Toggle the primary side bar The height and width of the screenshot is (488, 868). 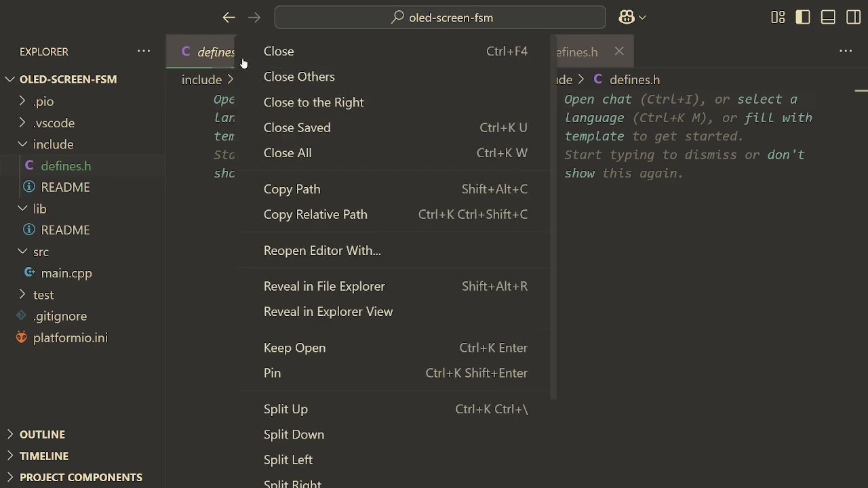tap(803, 18)
